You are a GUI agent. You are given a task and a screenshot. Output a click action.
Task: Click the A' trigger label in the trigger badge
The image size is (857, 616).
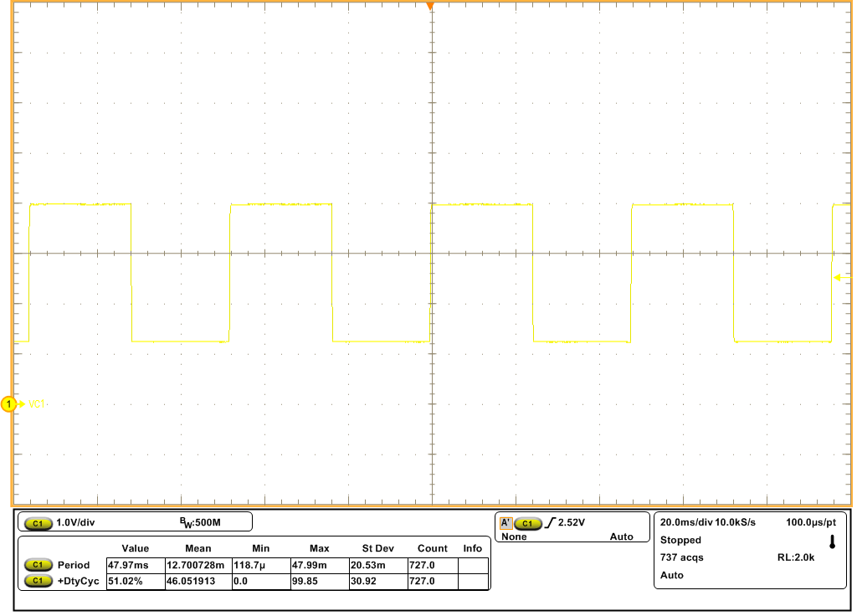tap(505, 521)
